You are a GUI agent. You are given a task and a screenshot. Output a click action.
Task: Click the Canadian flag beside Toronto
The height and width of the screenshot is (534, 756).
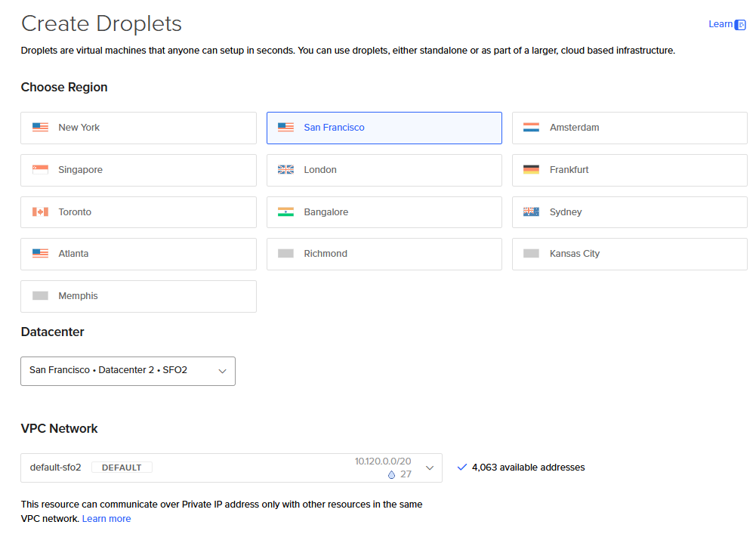point(40,211)
